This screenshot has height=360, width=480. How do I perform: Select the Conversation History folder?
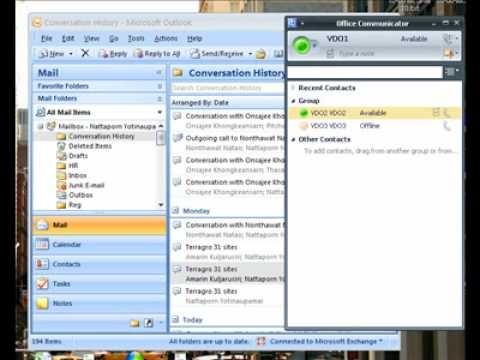click(101, 136)
